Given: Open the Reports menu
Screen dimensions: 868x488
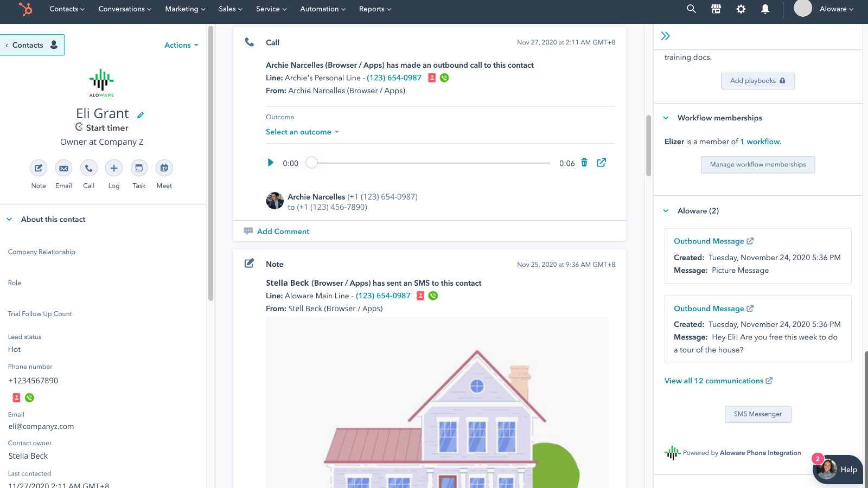Looking at the screenshot, I should [x=374, y=9].
